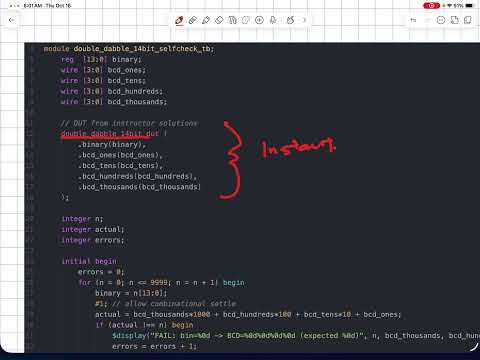Viewport: 480px width, 360px height.
Task: Click .bcd_tens(bcd_tens) port connection
Action: (120, 166)
